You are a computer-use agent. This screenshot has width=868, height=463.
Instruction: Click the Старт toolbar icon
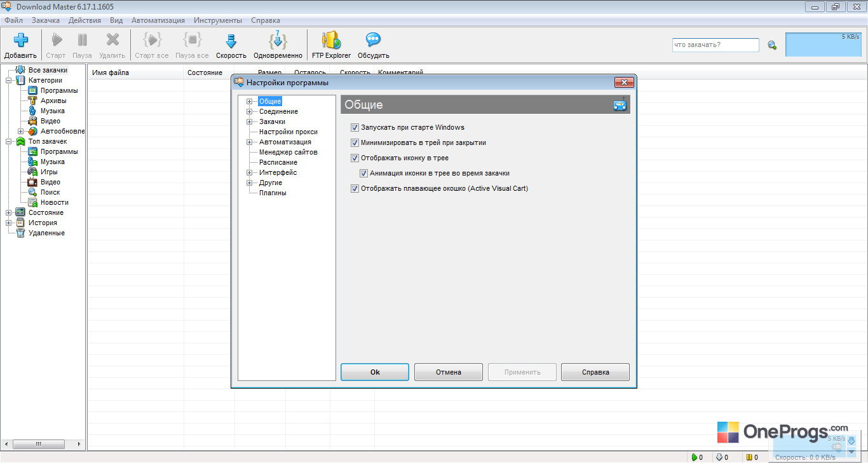(x=57, y=40)
